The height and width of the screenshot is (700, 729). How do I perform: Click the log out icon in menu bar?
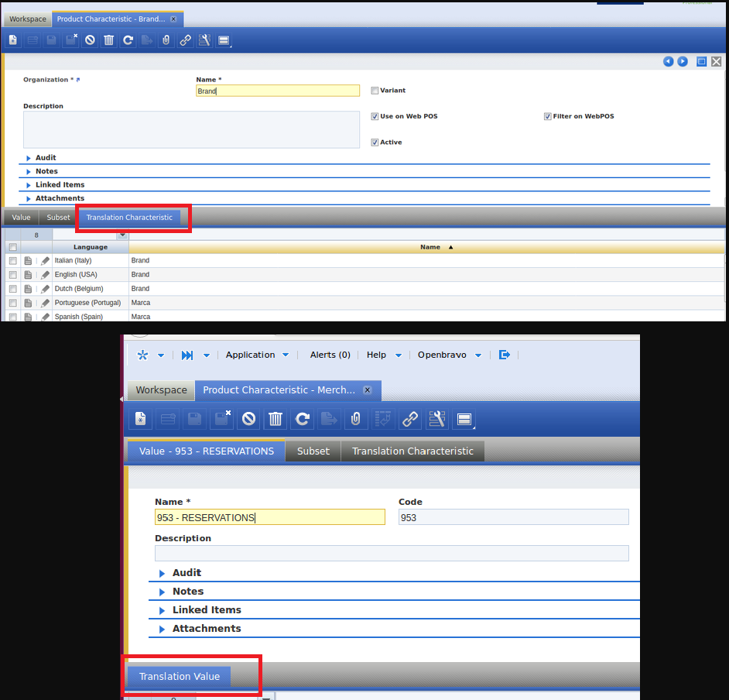pyautogui.click(x=505, y=355)
